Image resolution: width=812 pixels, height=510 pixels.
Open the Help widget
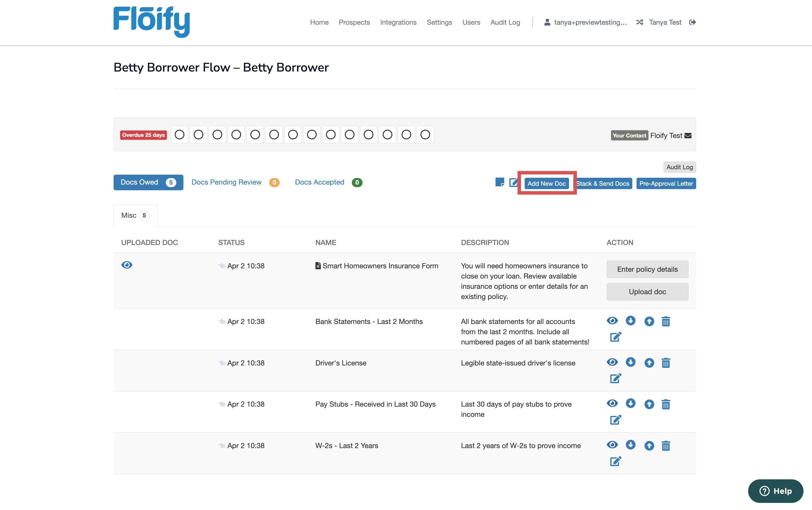point(775,491)
